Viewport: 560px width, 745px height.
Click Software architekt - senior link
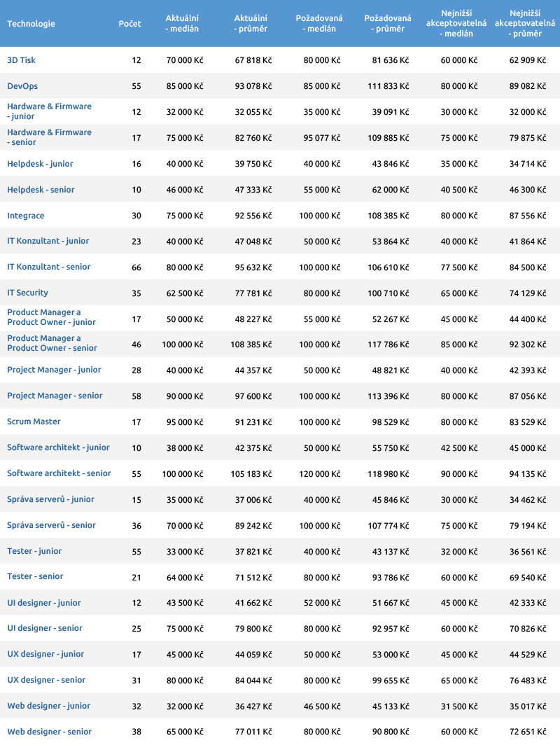pos(59,473)
